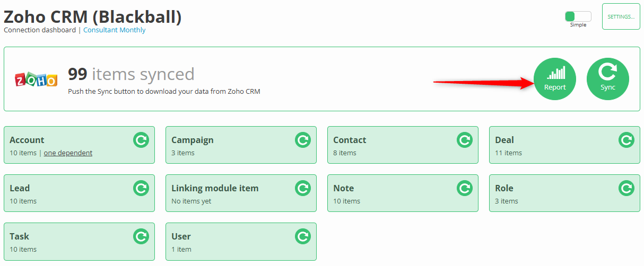Click the Zoho logo
The width and height of the screenshot is (644, 266).
tap(36, 79)
